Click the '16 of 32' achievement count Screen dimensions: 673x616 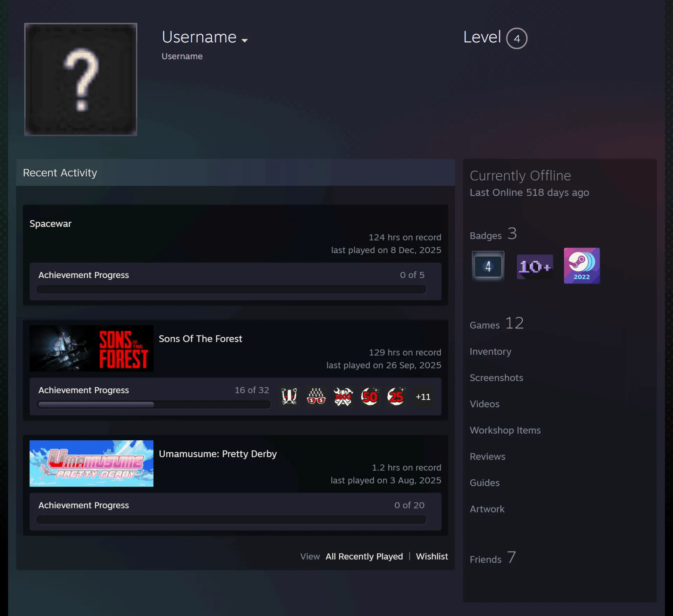click(x=252, y=390)
